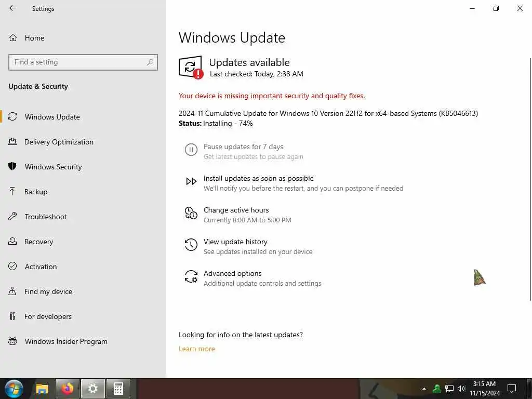Click the red missing security fixes warning
Screen dimensions: 532x399
(272, 96)
